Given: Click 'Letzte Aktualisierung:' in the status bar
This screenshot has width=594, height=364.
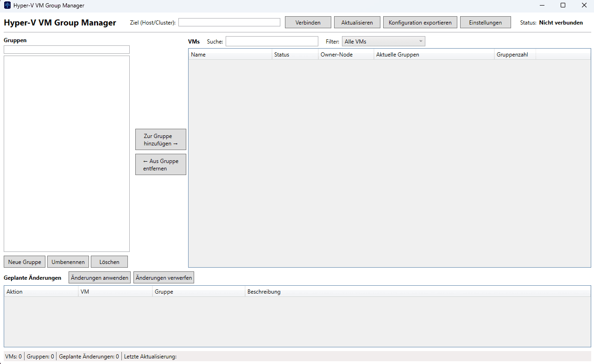Looking at the screenshot, I should click(151, 357).
